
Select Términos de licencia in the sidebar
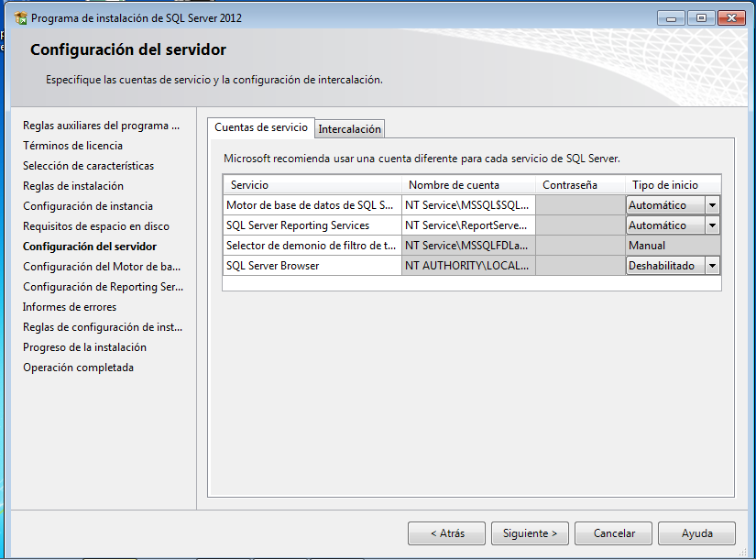pos(71,146)
